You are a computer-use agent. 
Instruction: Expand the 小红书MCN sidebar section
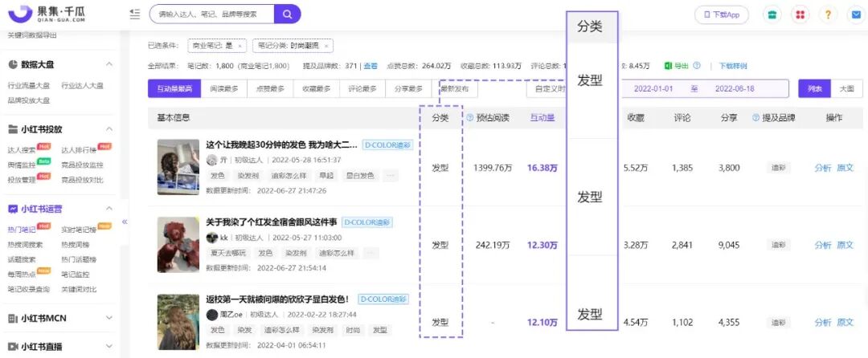pyautogui.click(x=109, y=318)
